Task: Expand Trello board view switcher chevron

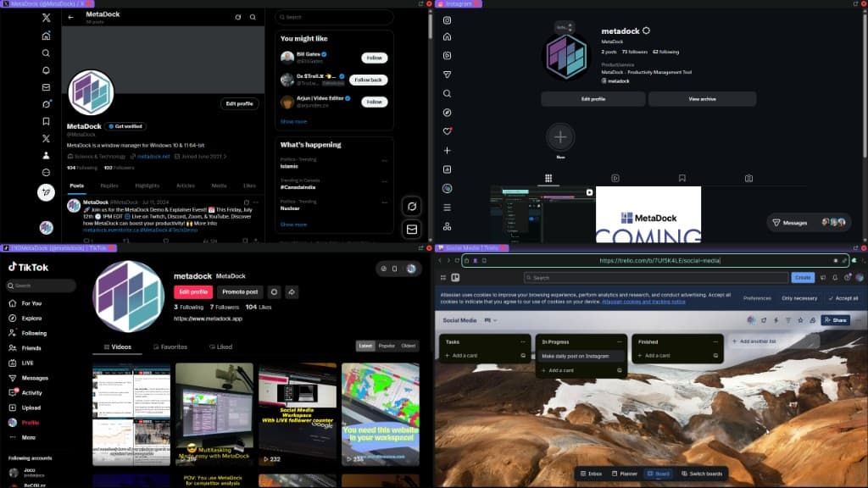Action: [x=496, y=320]
